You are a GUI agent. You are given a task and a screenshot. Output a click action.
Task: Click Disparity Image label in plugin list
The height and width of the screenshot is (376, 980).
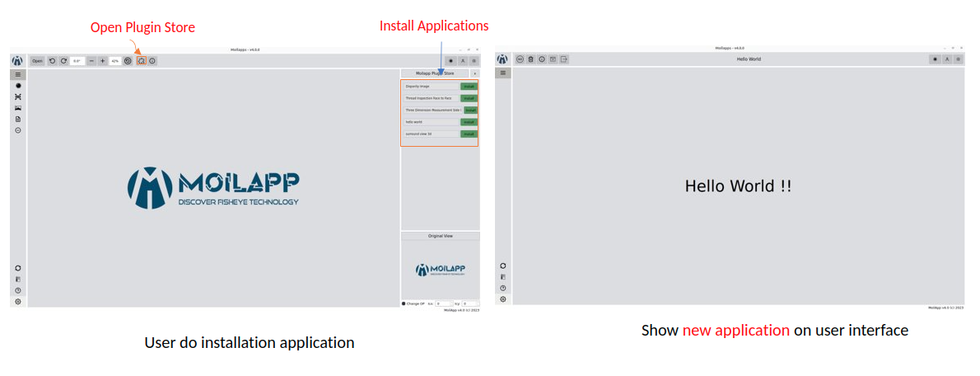[x=432, y=87]
